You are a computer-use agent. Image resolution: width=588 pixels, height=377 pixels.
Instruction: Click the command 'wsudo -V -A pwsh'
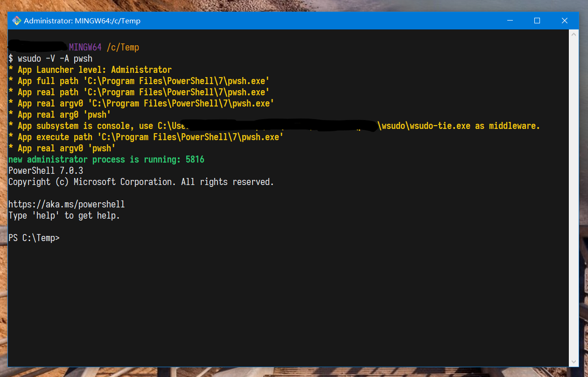[55, 58]
